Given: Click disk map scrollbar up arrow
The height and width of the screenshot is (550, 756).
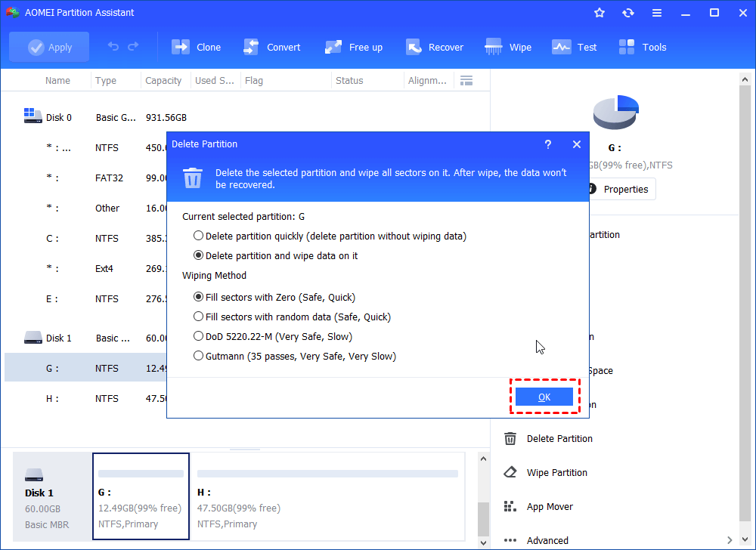Looking at the screenshot, I should [483, 459].
